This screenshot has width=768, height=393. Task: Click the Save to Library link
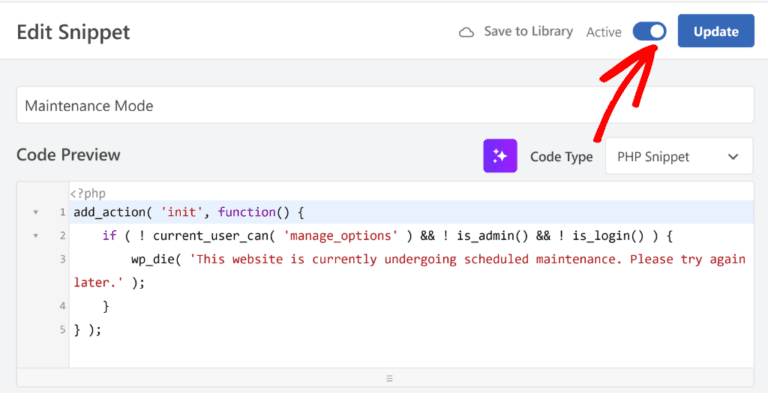[x=528, y=32]
